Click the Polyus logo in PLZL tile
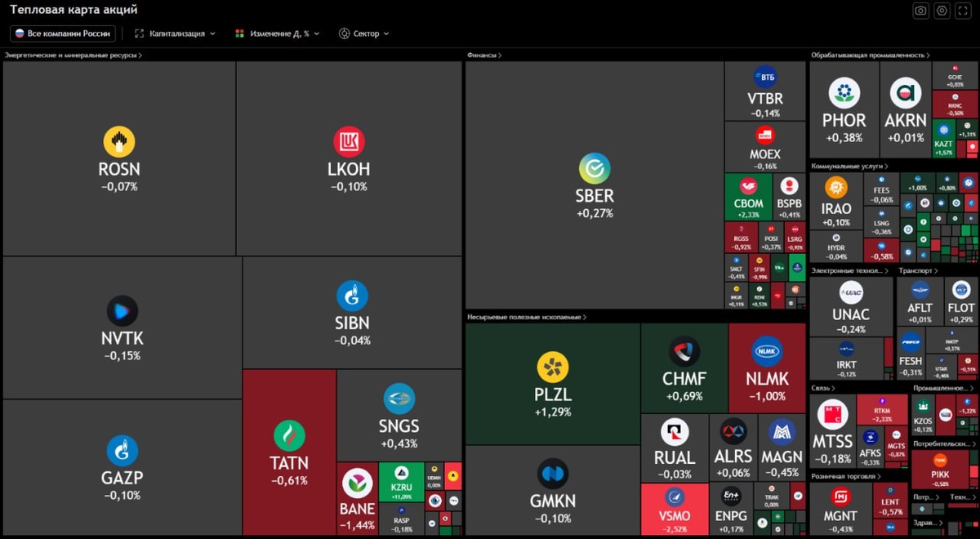The height and width of the screenshot is (539, 980). click(553, 367)
